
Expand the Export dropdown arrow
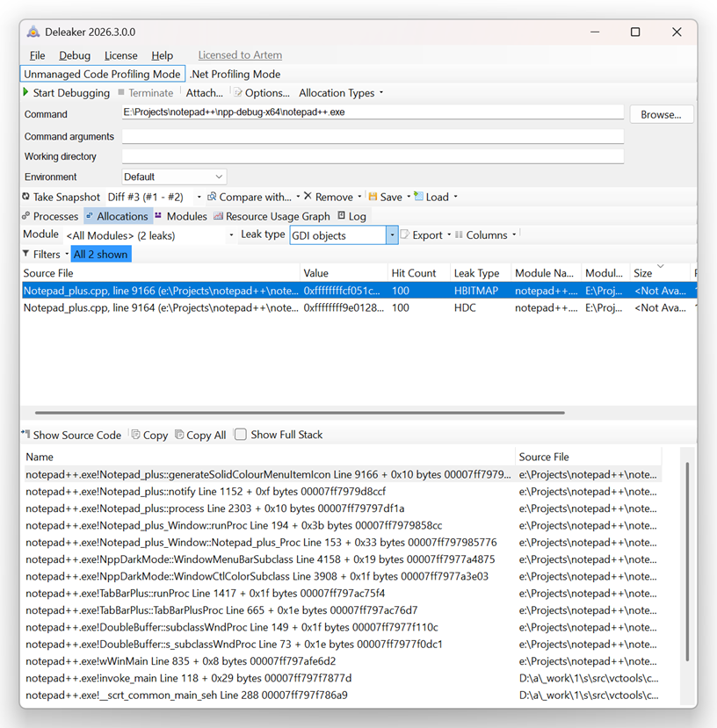tap(449, 234)
